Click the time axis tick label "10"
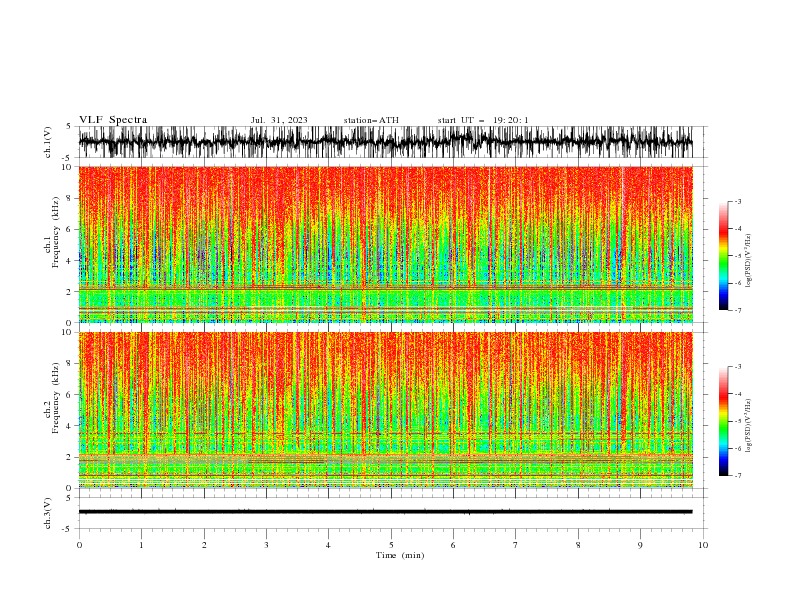The width and height of the screenshot is (792, 612). 703,545
